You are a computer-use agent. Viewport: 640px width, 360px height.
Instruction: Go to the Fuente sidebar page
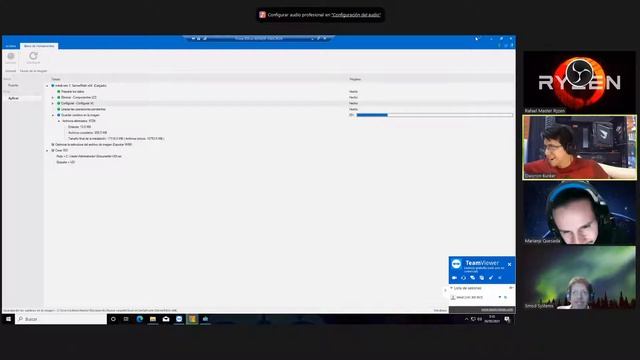(x=13, y=85)
